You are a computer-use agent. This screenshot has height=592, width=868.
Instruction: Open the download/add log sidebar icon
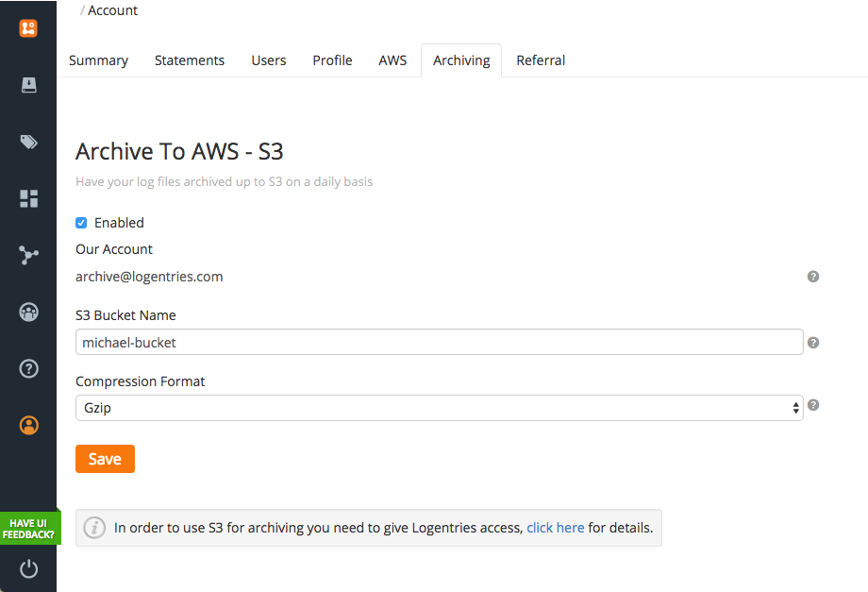(29, 85)
